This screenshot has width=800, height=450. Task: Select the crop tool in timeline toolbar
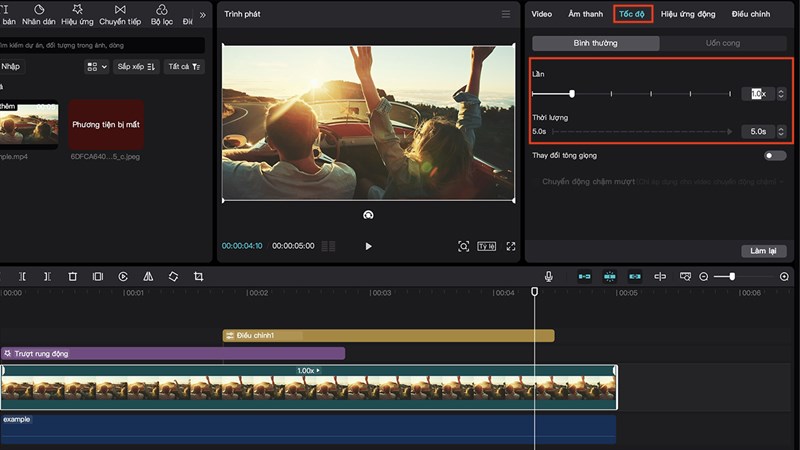[x=198, y=276]
